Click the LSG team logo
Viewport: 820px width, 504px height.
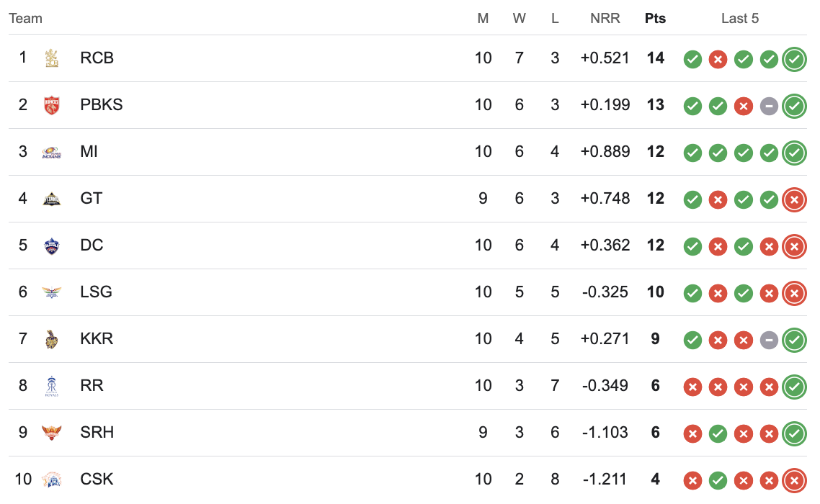(x=51, y=292)
